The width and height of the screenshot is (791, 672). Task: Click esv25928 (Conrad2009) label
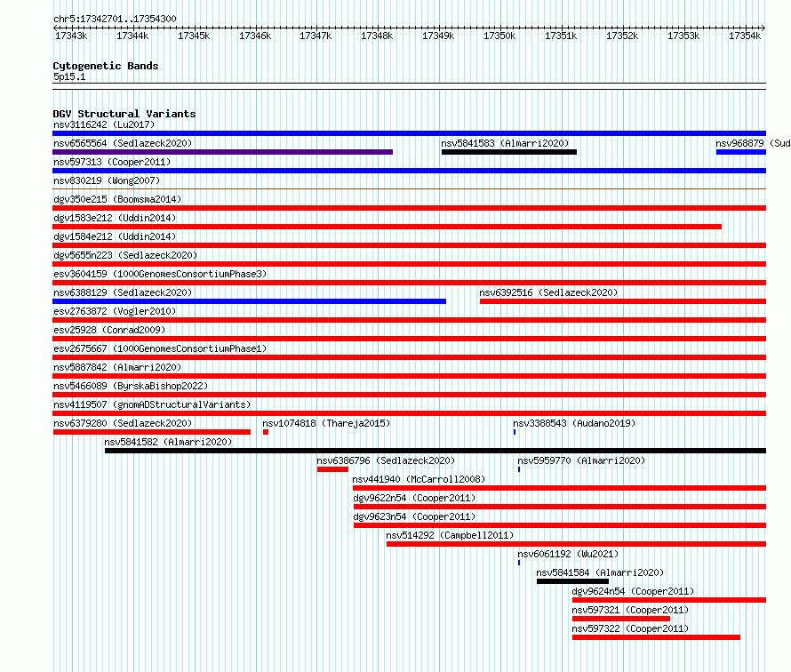pyautogui.click(x=109, y=330)
